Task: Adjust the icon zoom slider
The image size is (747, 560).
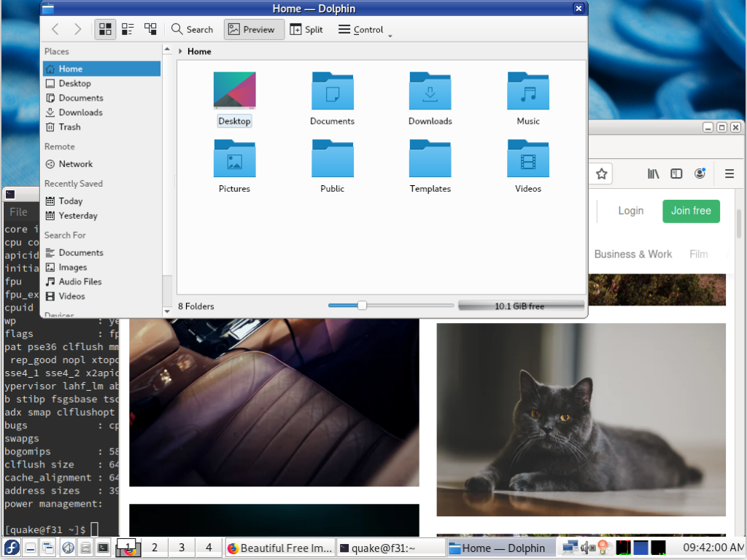Action: pos(362,306)
